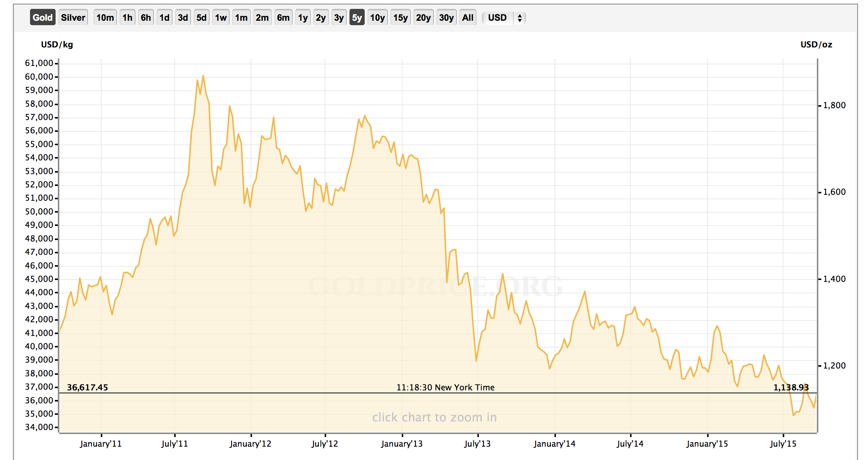Click 'click chart to zoom in' text
868x460 pixels.
pos(434,417)
